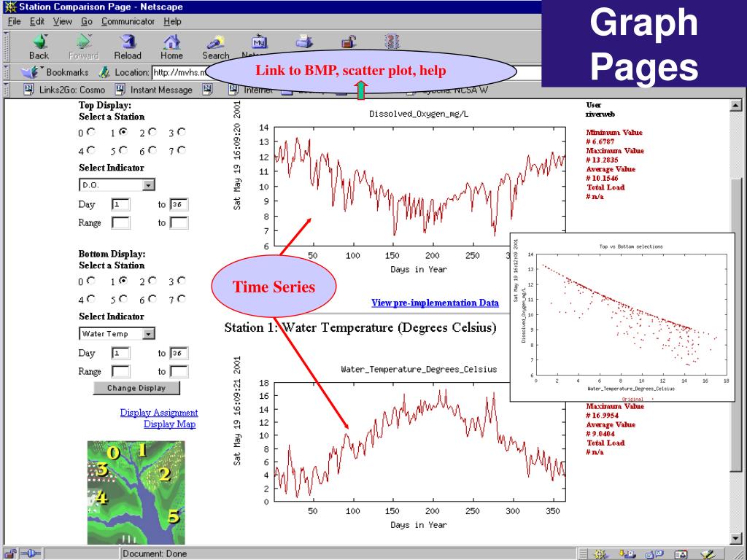Select station 7 in Top Display

[x=181, y=150]
